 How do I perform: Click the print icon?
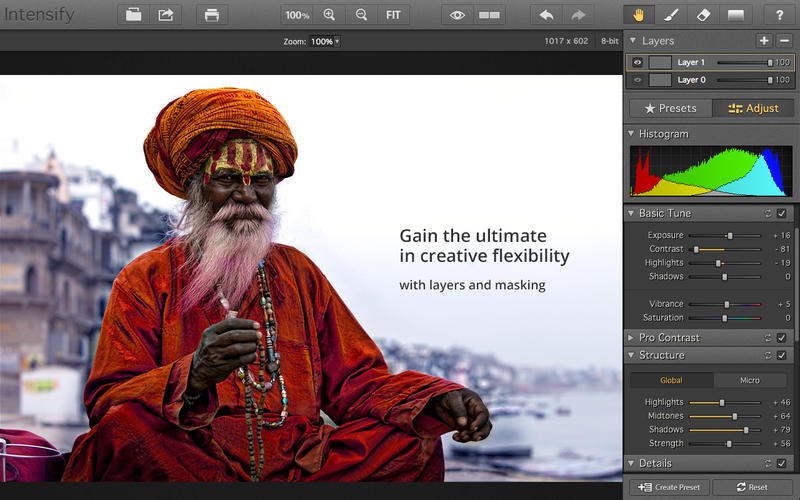click(211, 15)
